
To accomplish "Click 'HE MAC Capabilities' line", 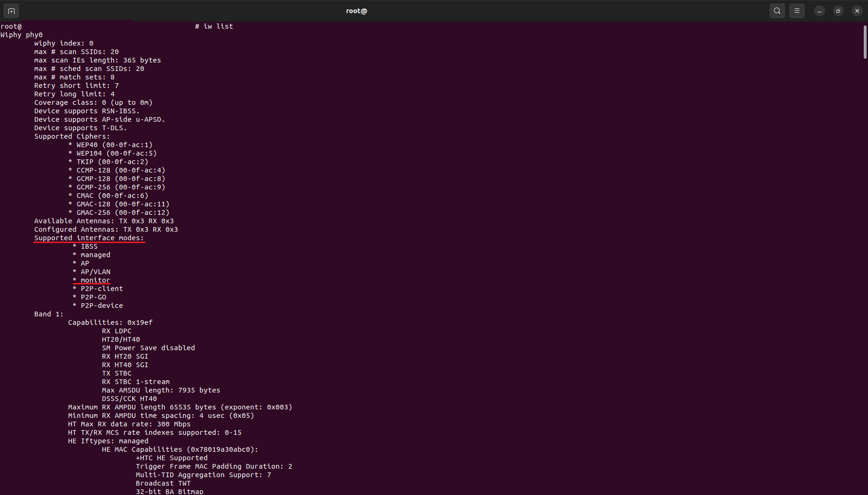I will click(x=180, y=449).
